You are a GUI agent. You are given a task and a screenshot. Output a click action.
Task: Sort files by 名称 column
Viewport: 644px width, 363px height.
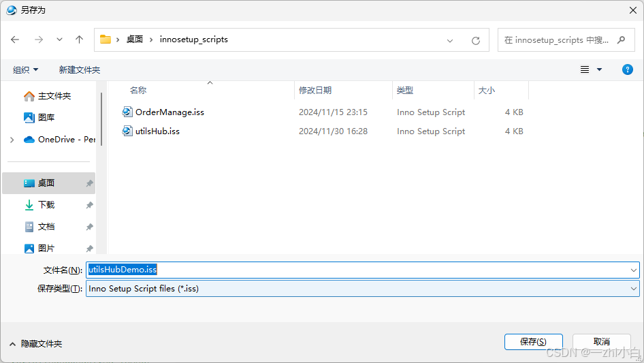138,91
